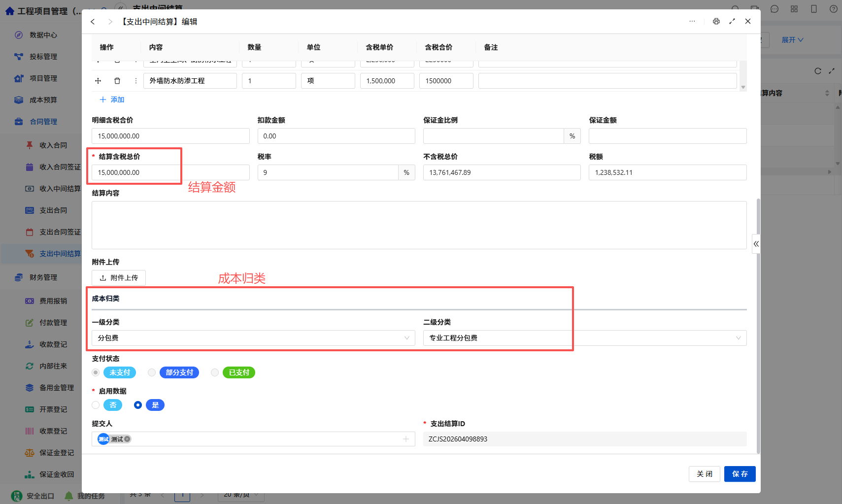Click the mobile device icon in the top bar
This screenshot has width=842, height=504.
(x=814, y=9)
